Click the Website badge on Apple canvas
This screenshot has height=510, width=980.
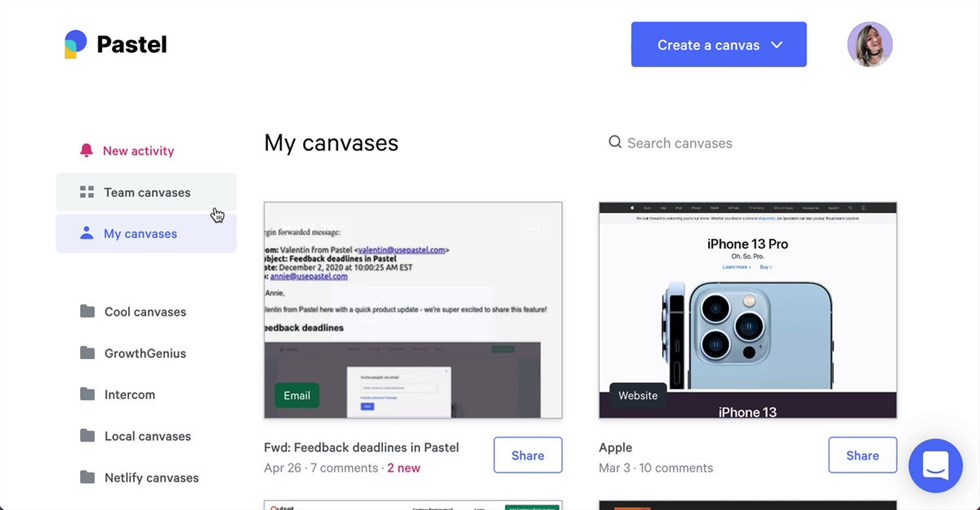tap(638, 396)
